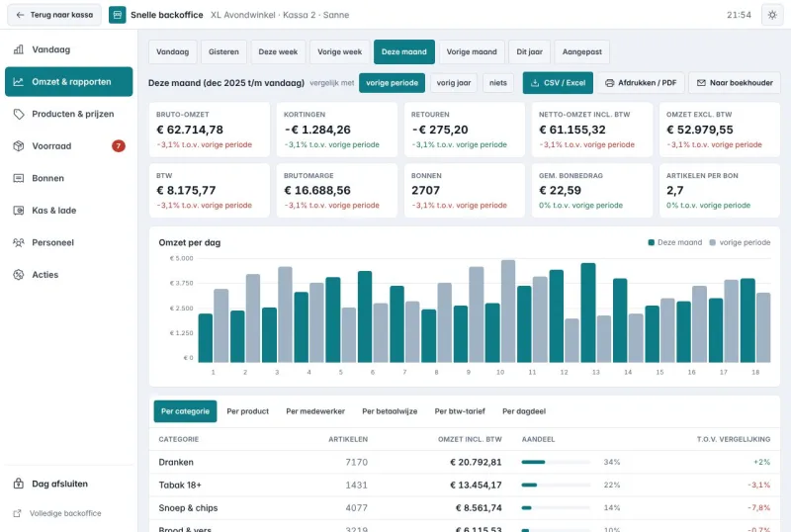Open Voorraad in the sidebar
Viewport: 791px width, 532px height.
(x=68, y=146)
